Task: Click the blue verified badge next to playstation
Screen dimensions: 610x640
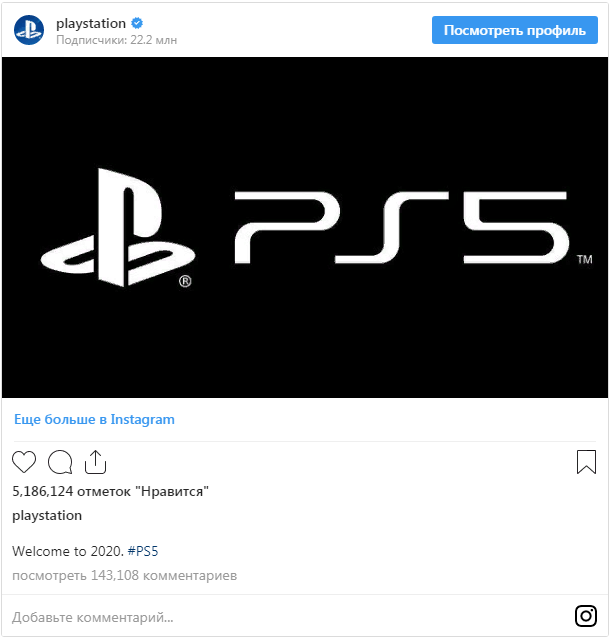Action: 137,23
